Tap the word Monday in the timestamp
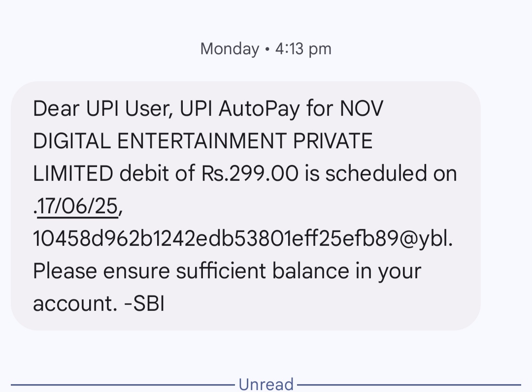Screen dimensions: 532x392 click(230, 49)
